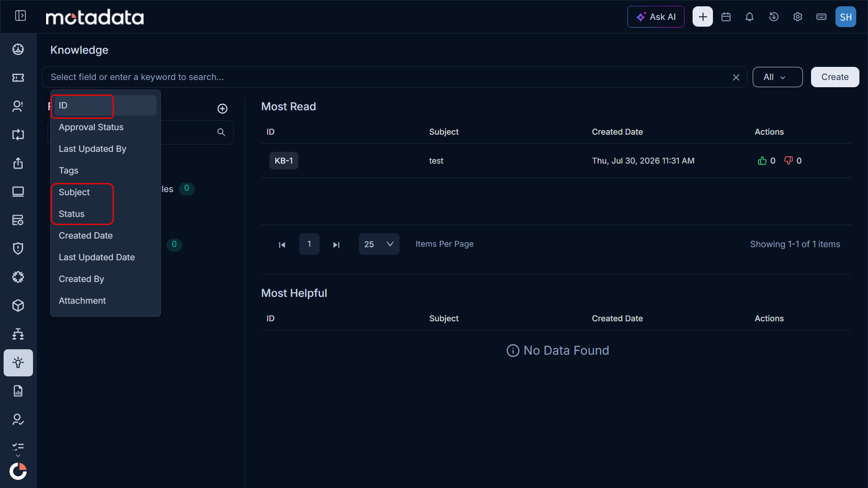The image size is (868, 488).
Task: Click thumbs up for KB-1
Action: (762, 161)
